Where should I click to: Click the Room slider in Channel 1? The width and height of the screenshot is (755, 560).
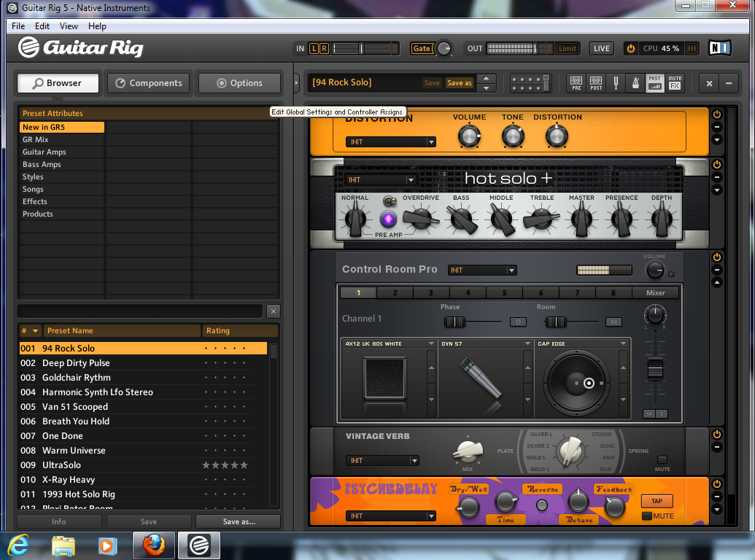(556, 322)
